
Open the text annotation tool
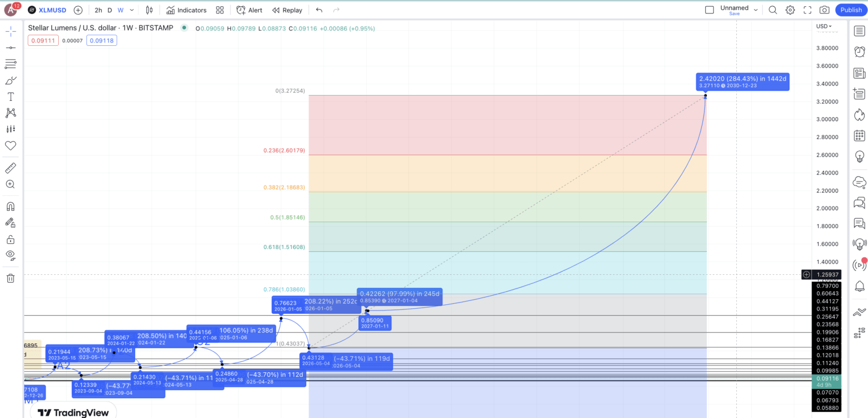10,97
